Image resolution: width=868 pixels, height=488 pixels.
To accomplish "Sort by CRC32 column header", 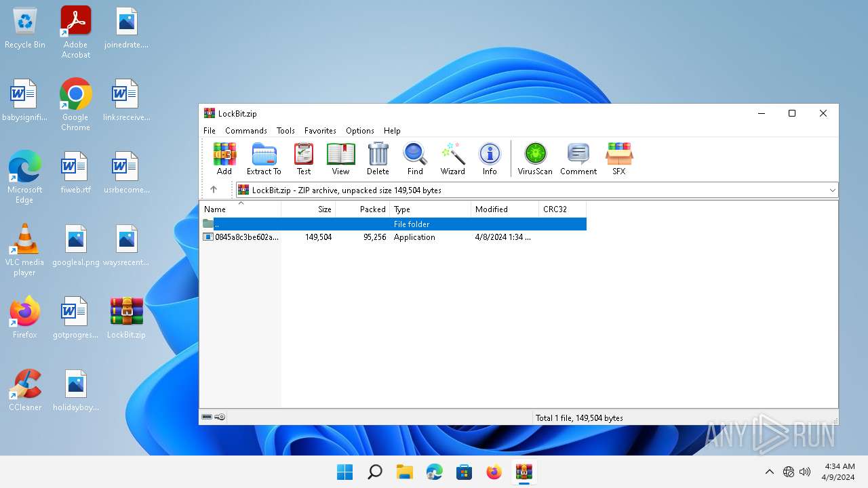I will coord(563,209).
